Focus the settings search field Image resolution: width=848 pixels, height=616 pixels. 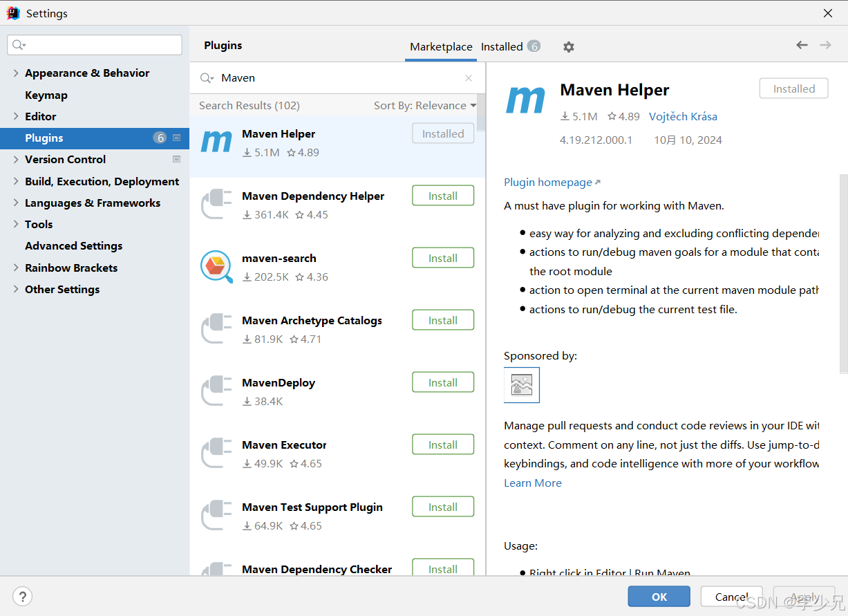click(x=95, y=45)
